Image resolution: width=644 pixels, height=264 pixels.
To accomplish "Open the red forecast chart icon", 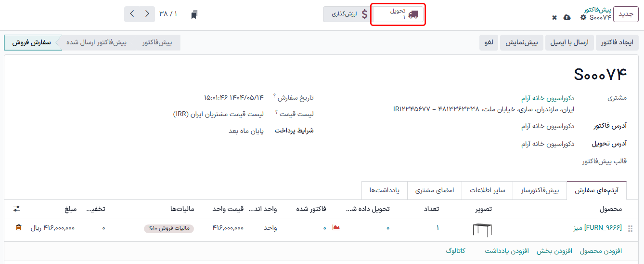I will pyautogui.click(x=336, y=227).
